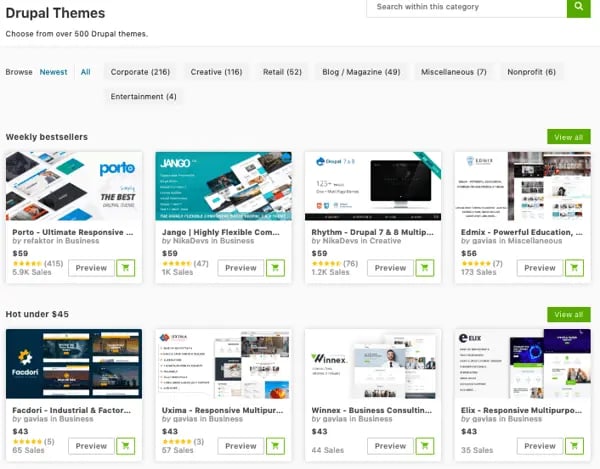This screenshot has width=600, height=469.
Task: Add Edmix theme to cart
Action: click(574, 268)
